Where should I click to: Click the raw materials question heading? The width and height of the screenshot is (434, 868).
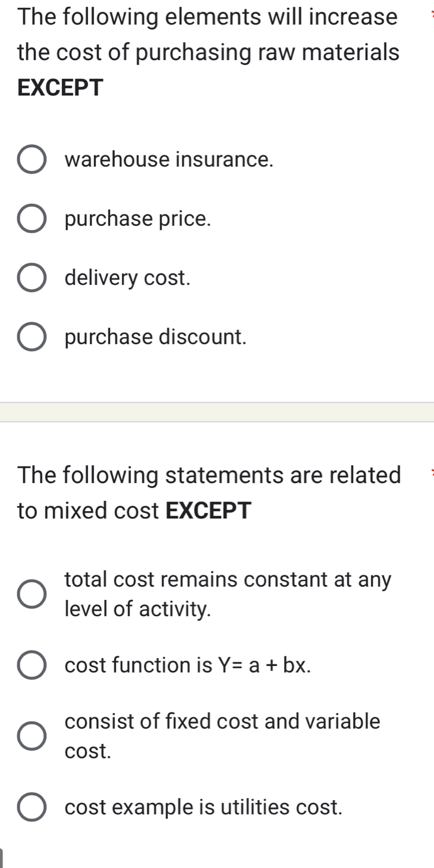coord(208,52)
